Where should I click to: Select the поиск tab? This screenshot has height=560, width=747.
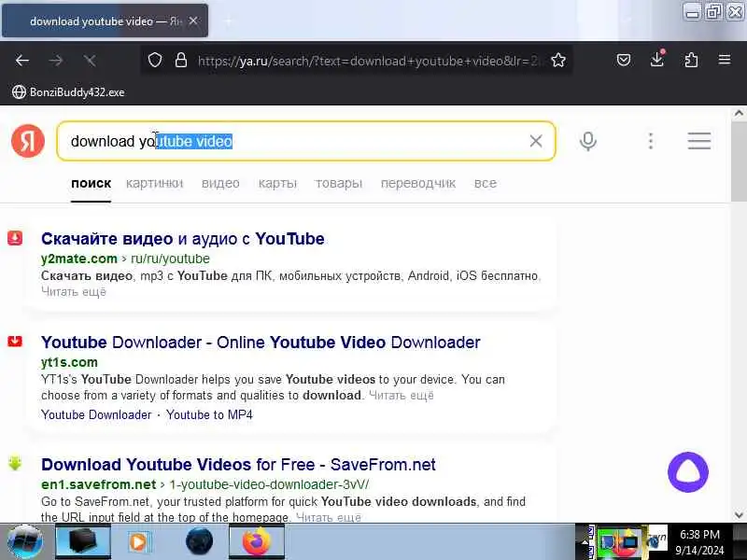pos(91,183)
